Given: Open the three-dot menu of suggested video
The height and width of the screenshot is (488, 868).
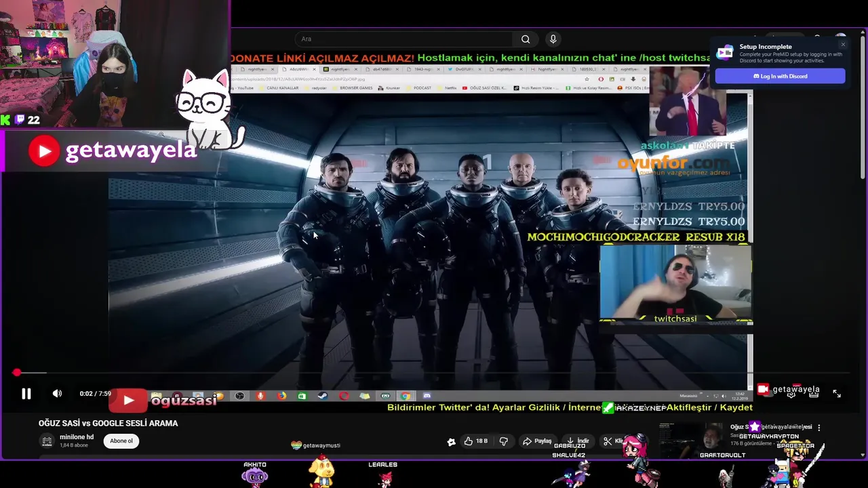Looking at the screenshot, I should pyautogui.click(x=818, y=428).
